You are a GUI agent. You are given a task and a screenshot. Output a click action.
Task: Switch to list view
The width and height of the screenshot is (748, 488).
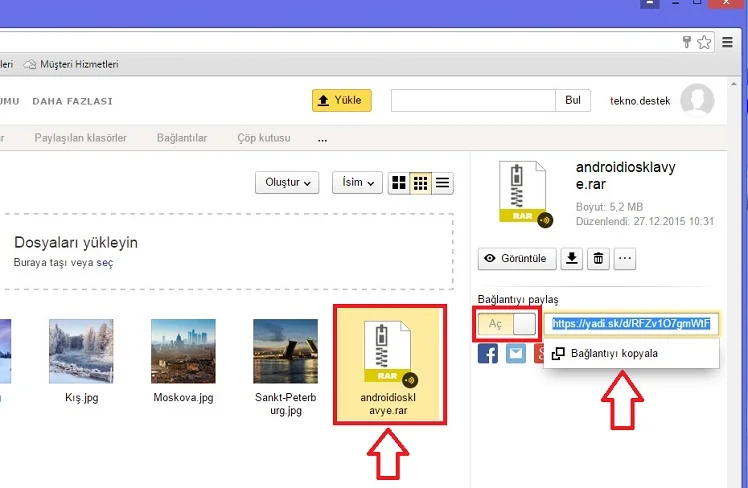442,183
